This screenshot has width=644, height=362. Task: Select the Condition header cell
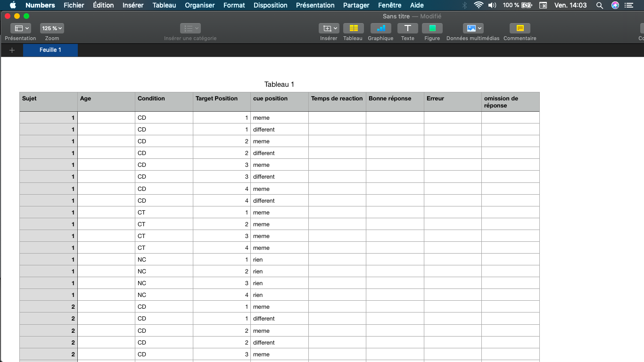tap(164, 102)
